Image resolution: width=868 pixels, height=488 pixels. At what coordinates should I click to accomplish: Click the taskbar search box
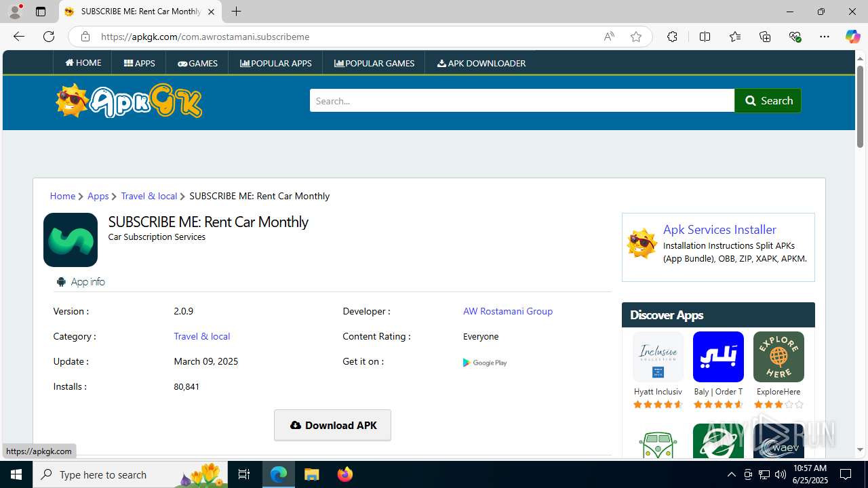131,474
